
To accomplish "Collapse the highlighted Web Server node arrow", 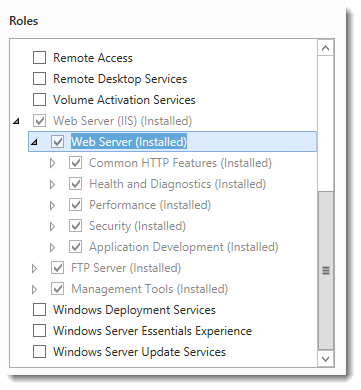I will pos(34,142).
